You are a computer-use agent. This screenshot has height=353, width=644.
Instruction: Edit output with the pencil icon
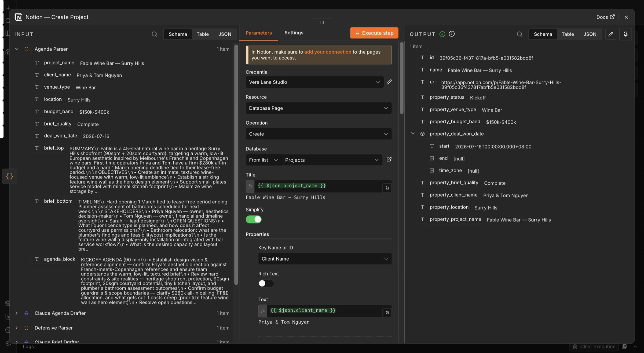(610, 34)
